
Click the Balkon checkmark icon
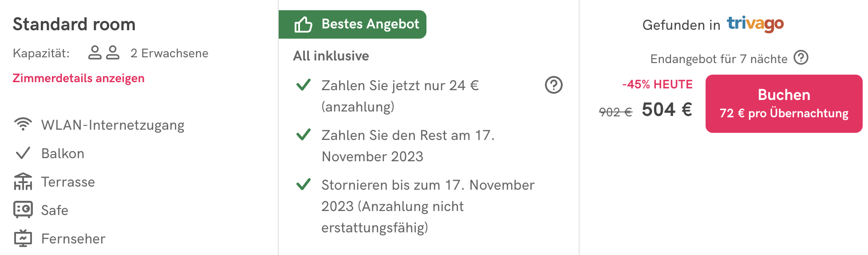[x=23, y=153]
